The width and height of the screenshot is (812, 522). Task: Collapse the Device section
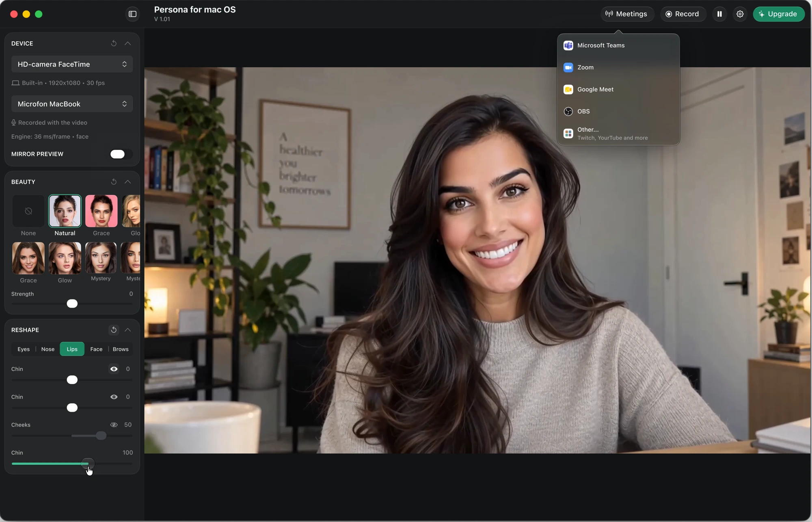128,43
